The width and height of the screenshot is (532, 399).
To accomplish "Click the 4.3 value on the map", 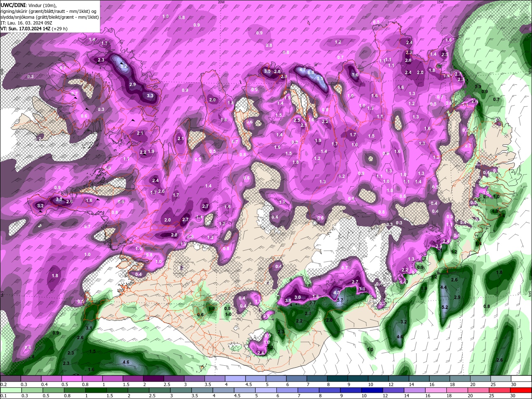I will click(337, 293).
